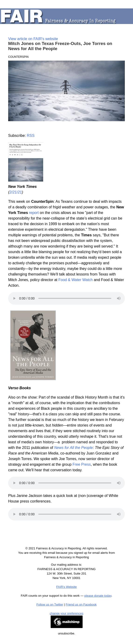Toggle volume on the third audio player
This screenshot has width=133, height=644.
(119, 514)
